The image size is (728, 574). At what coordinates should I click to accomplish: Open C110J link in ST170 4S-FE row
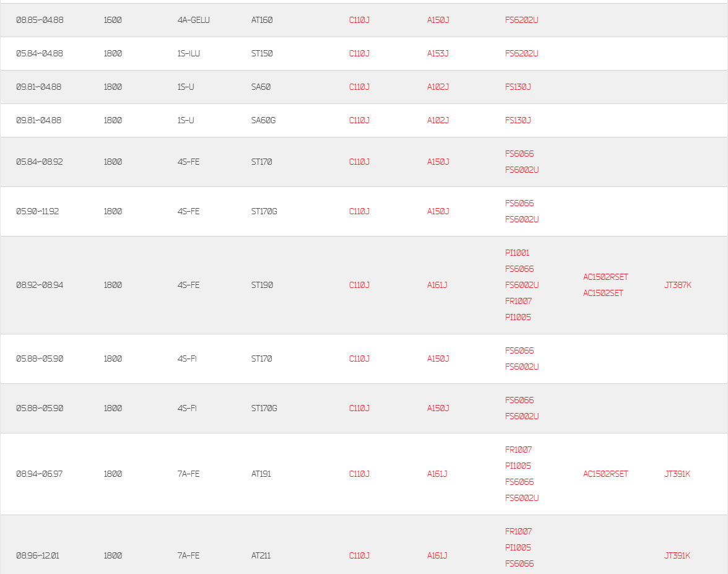click(x=359, y=162)
